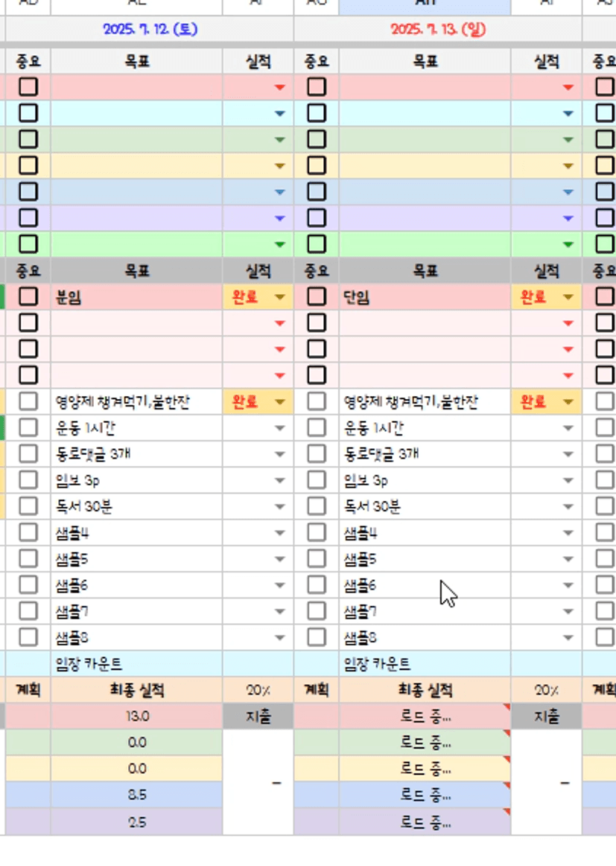Viewport: 616px width, 866px height.
Task: Expand the 샘플8 실적 dropdown in 7. 12.
Action: pyautogui.click(x=279, y=638)
